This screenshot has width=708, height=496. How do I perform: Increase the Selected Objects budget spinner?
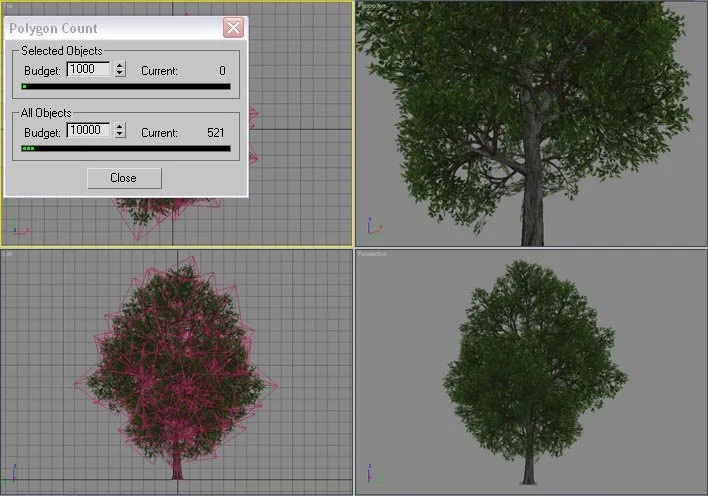pos(120,66)
